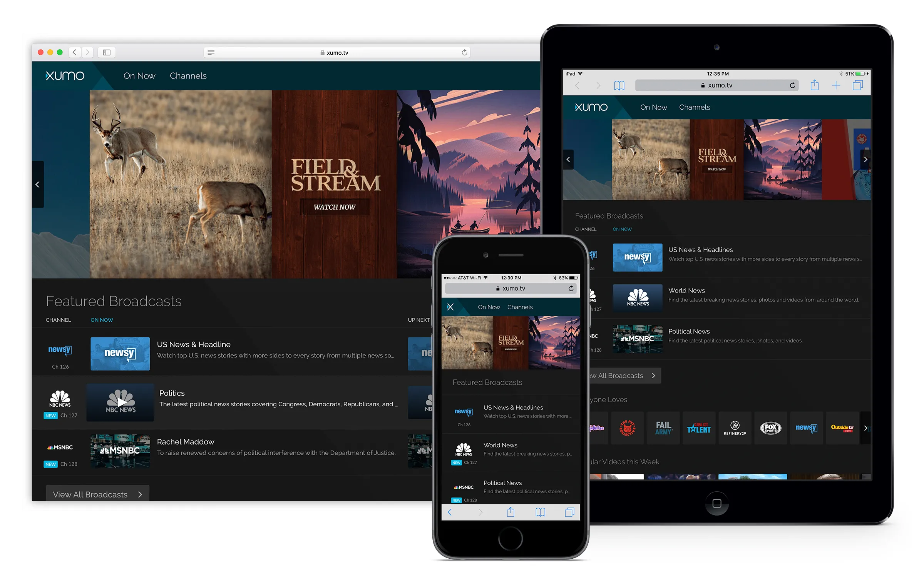
Task: Open Reader view icon in desktop address bar
Action: 211,52
